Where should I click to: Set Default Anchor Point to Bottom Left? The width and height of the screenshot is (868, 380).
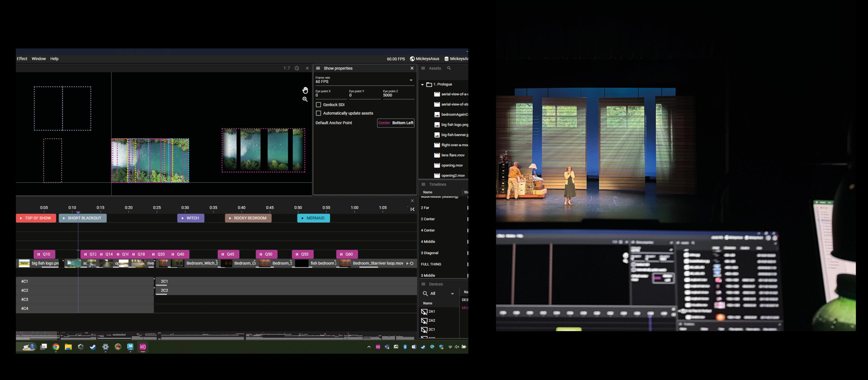coord(403,123)
